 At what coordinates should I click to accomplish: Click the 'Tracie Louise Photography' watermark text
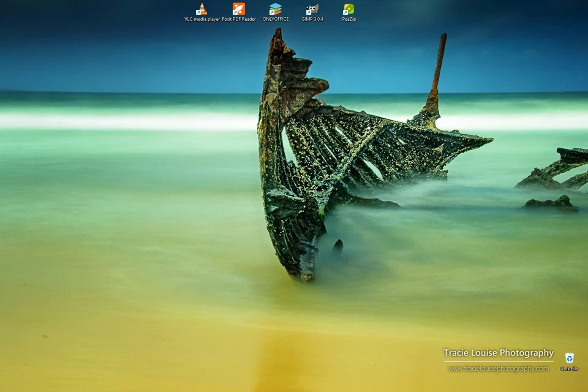click(x=498, y=353)
